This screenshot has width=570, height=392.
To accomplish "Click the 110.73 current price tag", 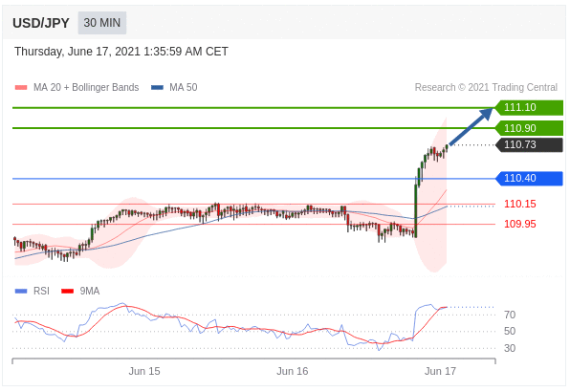I will pos(529,145).
